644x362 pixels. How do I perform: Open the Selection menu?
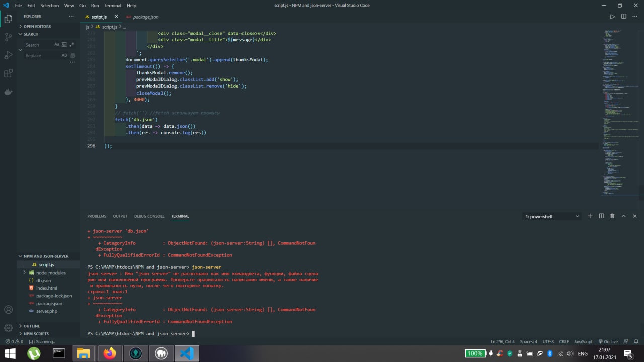[49, 5]
